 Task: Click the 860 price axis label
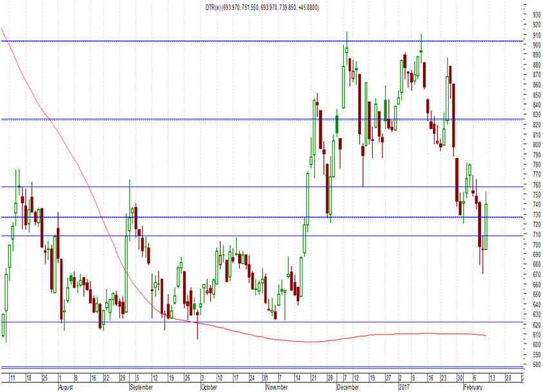[537, 84]
